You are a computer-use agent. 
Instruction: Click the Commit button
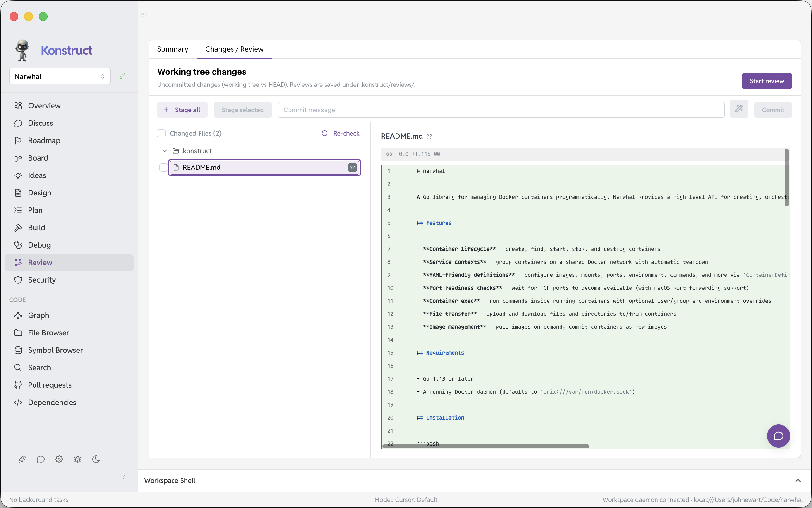773,110
